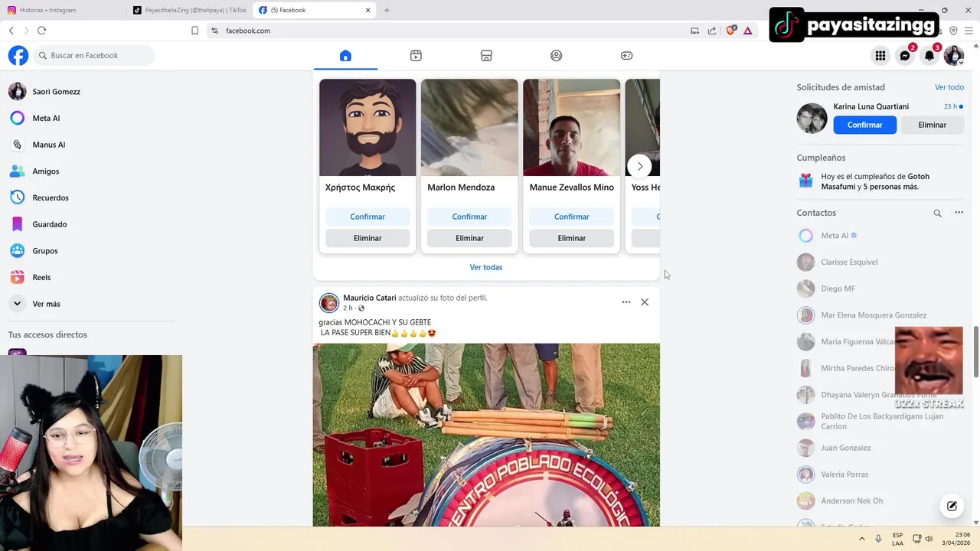Show next friend request cards arrow

639,166
